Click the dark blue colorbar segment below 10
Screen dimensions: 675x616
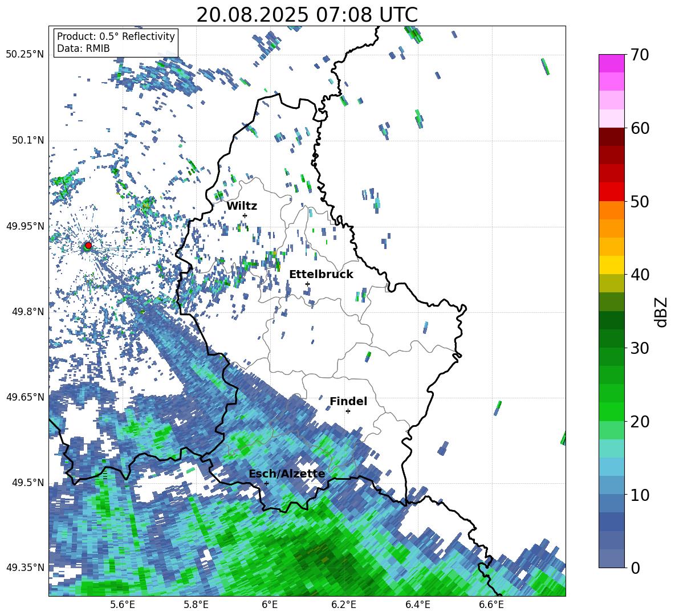tap(611, 521)
